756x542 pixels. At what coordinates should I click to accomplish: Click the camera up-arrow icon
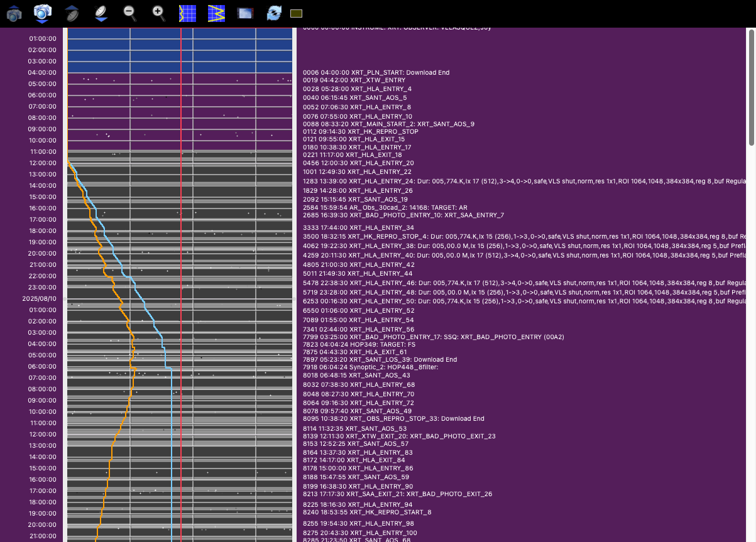14,13
